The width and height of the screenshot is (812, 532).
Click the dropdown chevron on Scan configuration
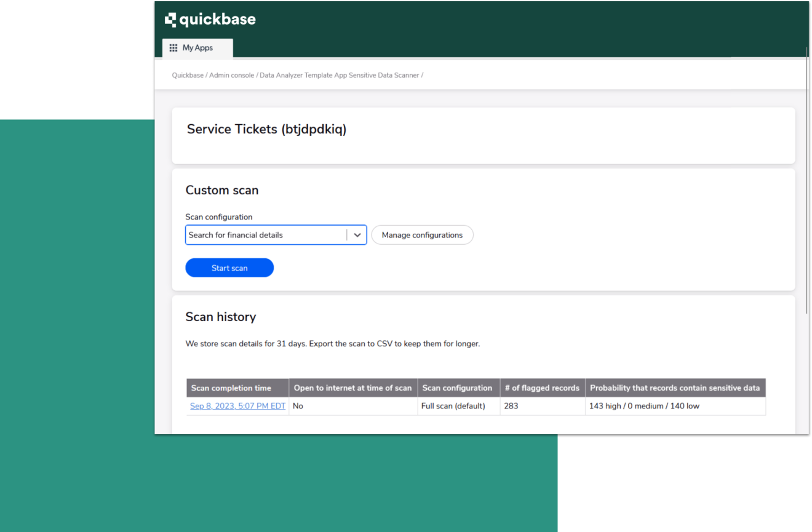(x=357, y=235)
